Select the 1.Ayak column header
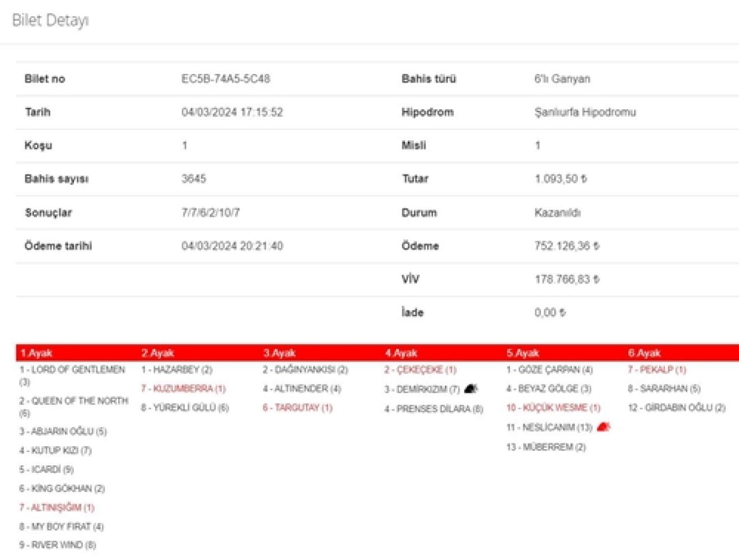 coord(36,353)
